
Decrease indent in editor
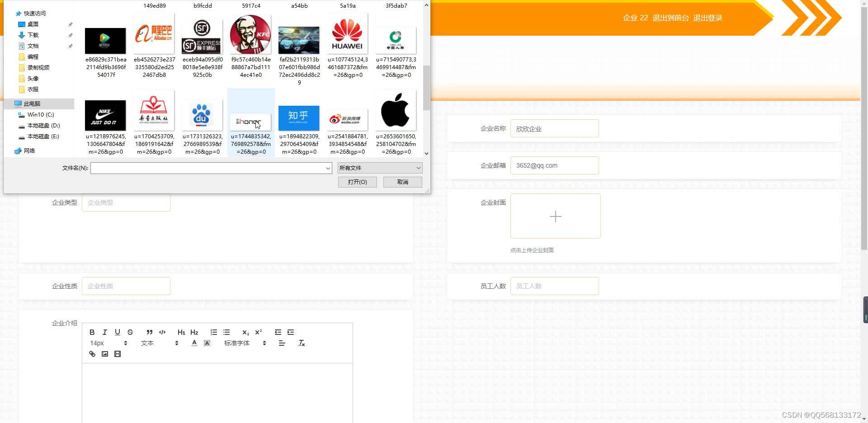click(x=278, y=332)
